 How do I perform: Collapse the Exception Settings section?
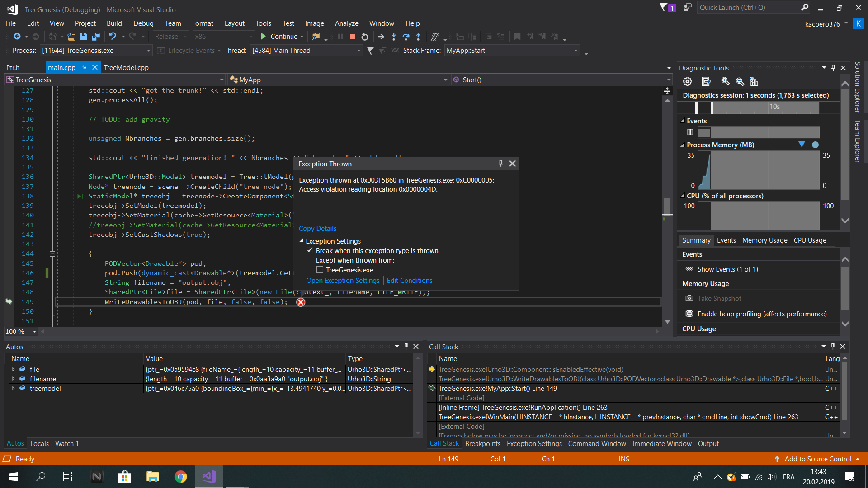tap(301, 241)
